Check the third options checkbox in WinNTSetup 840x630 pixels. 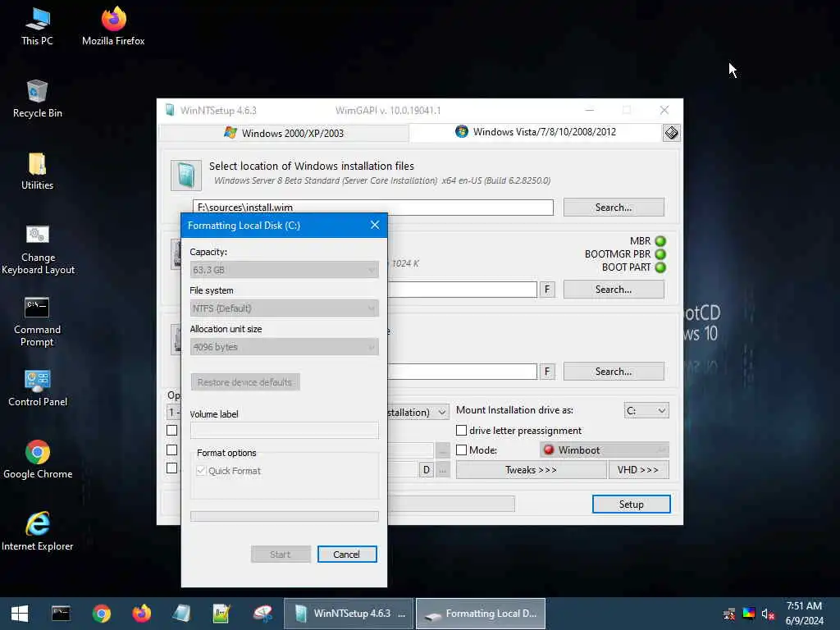point(172,468)
